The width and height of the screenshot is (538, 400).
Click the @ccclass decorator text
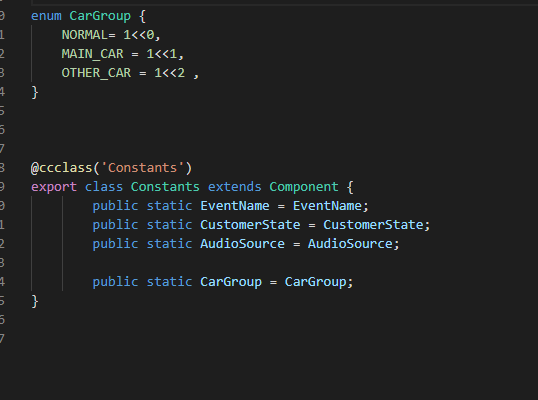(62, 168)
